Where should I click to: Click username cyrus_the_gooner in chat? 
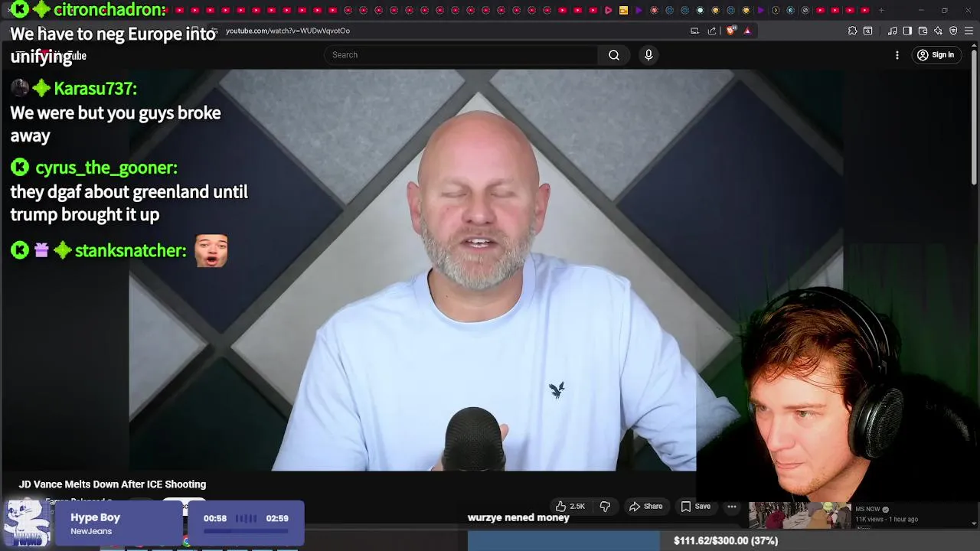pos(106,168)
